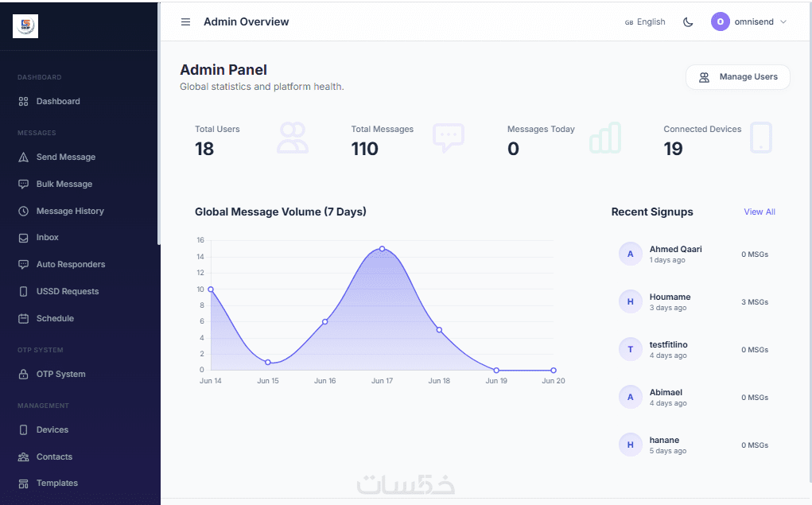Click the Devices icon under Management
The height and width of the screenshot is (505, 812).
click(23, 430)
